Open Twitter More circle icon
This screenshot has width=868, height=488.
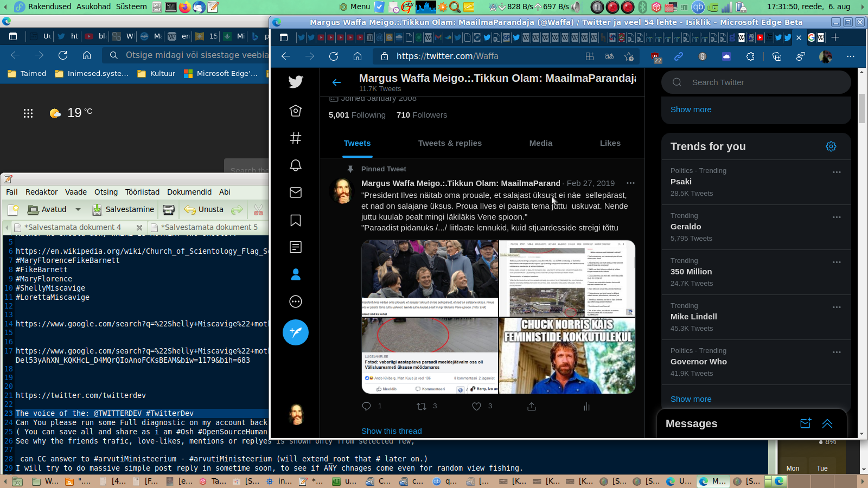pyautogui.click(x=296, y=301)
